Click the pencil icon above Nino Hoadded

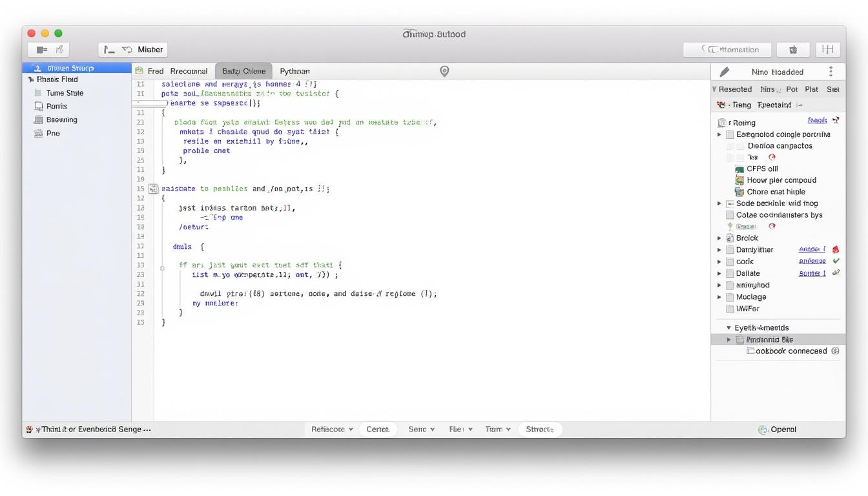pyautogui.click(x=723, y=71)
